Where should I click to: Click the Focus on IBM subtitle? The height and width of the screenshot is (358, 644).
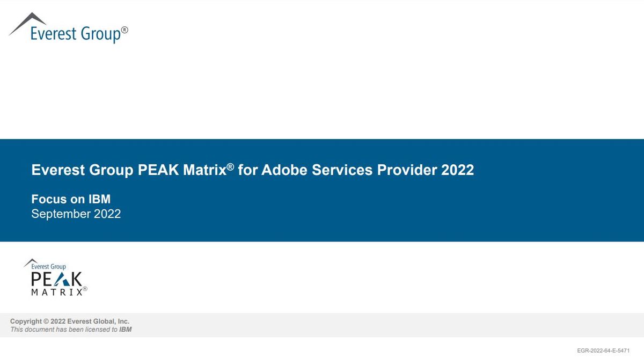coord(71,200)
